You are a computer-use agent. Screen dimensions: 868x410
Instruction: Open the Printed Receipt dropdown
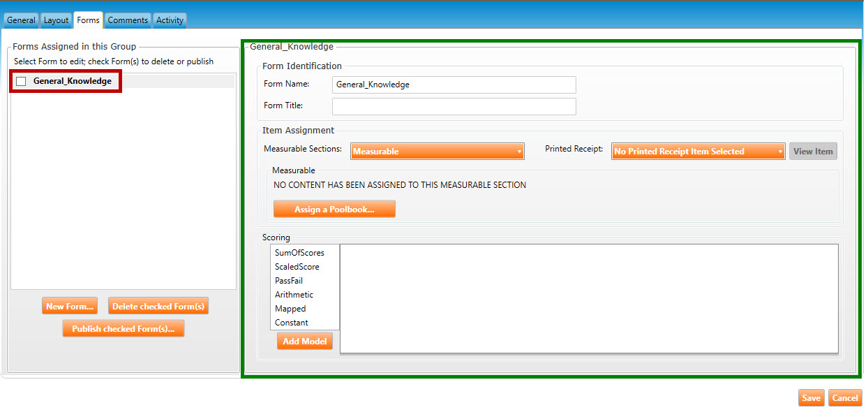coord(698,152)
